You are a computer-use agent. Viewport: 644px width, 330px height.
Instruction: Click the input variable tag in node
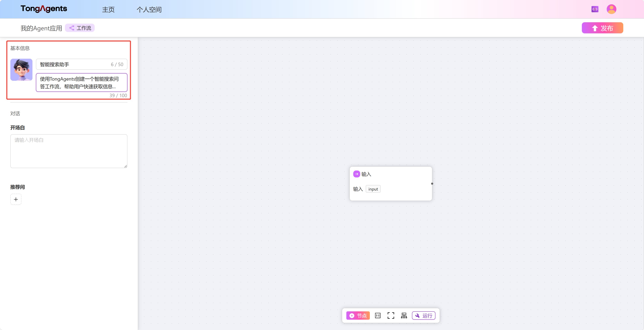[x=373, y=189]
